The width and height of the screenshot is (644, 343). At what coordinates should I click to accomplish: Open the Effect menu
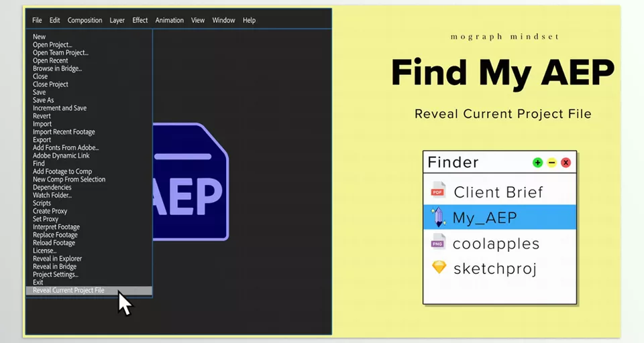[x=140, y=20]
